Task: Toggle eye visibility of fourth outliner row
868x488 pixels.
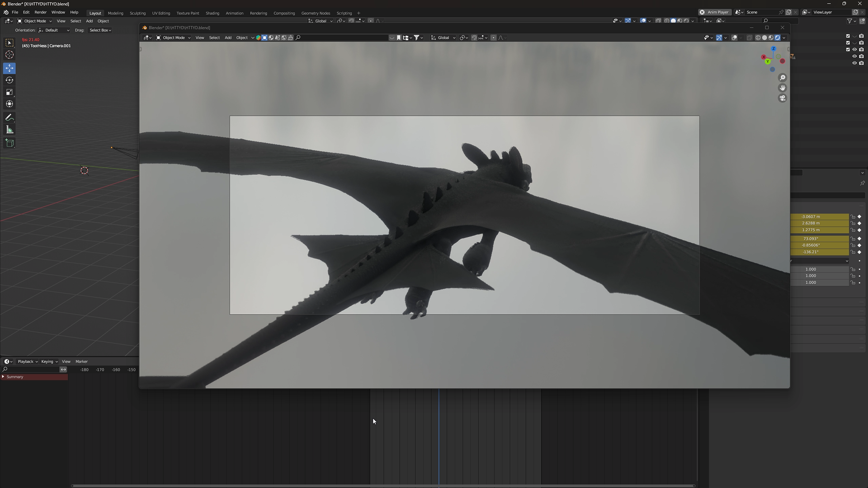Action: tap(854, 56)
